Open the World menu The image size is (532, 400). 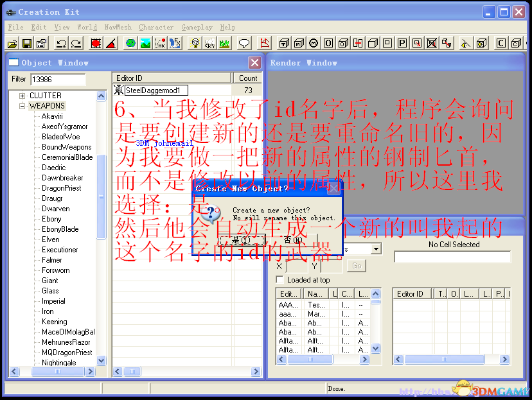click(87, 27)
